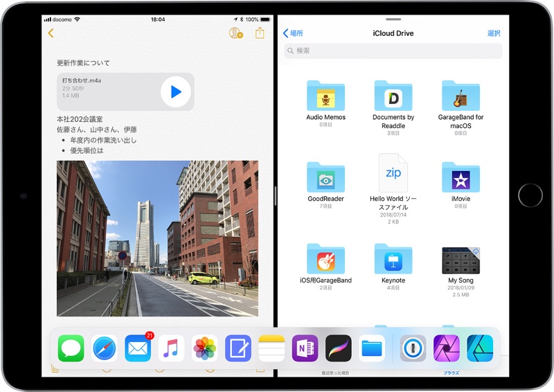
Task: Go back using the Notes back chevron
Action: coord(51,33)
